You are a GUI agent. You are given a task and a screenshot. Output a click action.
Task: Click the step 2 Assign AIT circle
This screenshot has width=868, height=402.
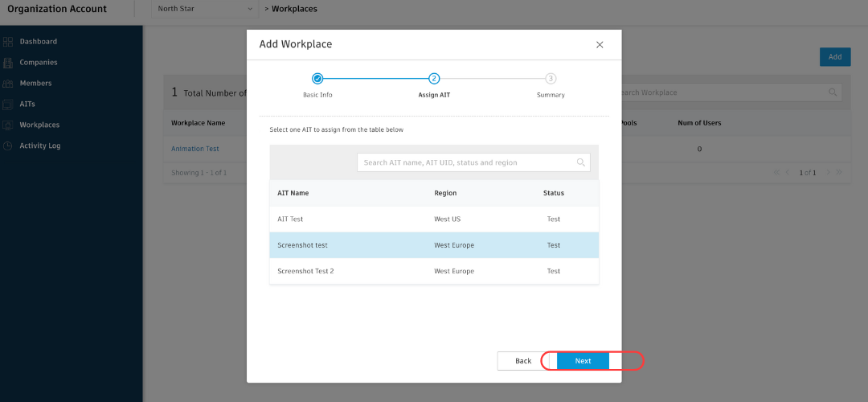(x=434, y=79)
